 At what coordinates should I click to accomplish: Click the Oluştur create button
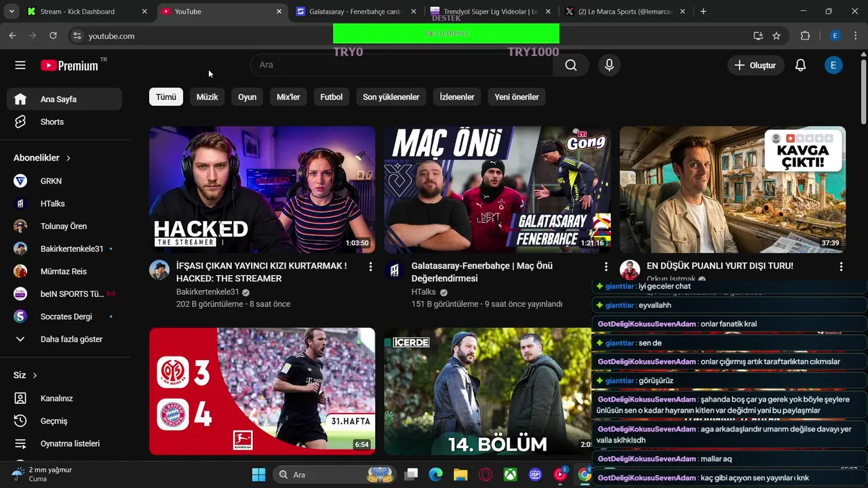coord(755,65)
